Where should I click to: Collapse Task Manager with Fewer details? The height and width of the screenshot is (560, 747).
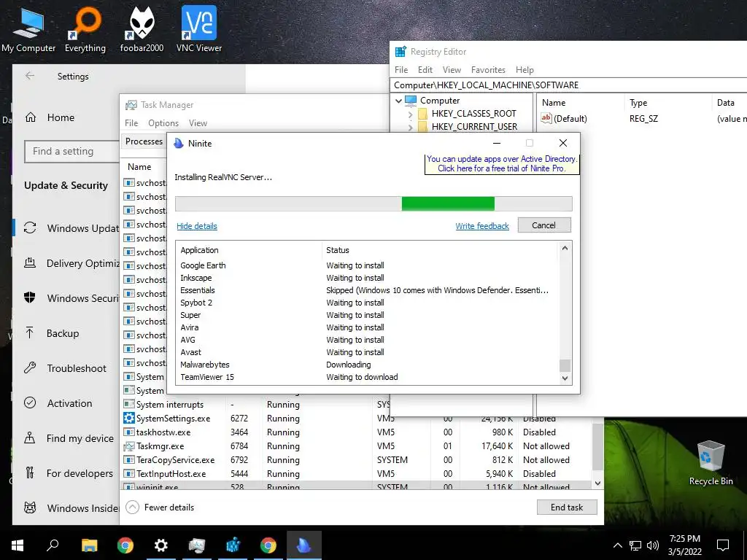pyautogui.click(x=160, y=507)
